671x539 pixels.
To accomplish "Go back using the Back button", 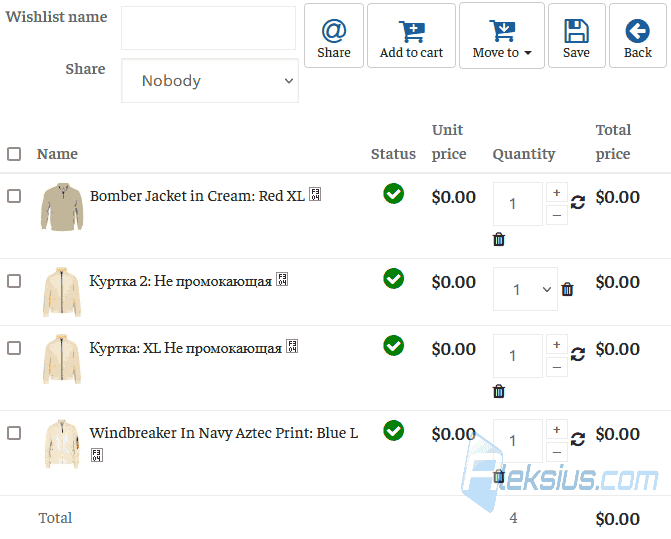I will pos(638,36).
